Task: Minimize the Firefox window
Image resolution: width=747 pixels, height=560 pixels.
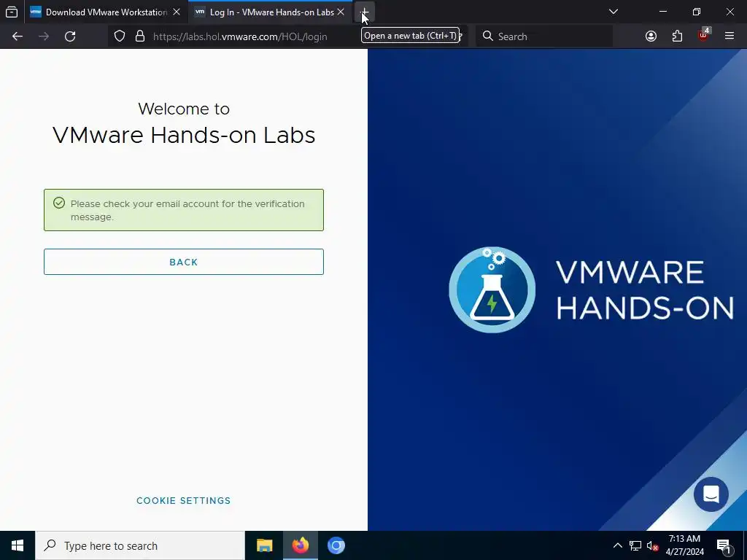Action: click(663, 12)
